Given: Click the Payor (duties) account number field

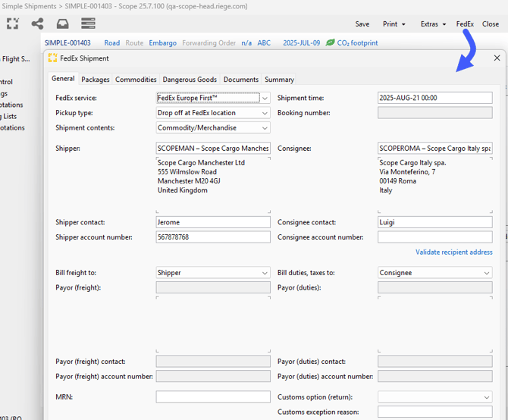Looking at the screenshot, I should coord(434,376).
